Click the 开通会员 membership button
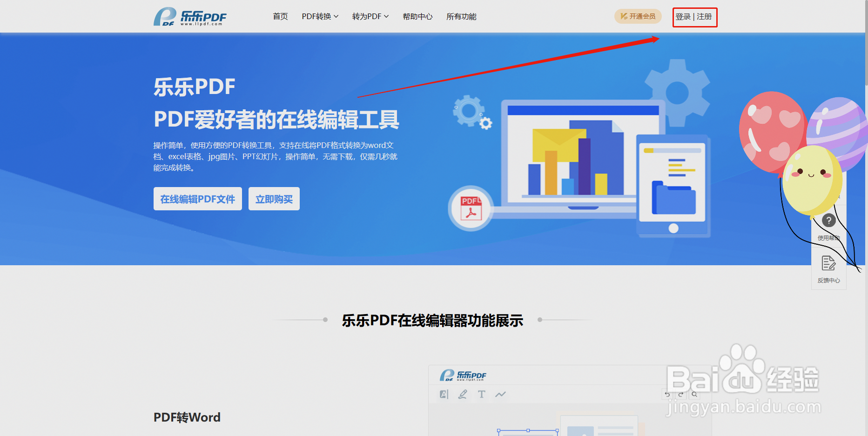The image size is (868, 436). coord(638,16)
